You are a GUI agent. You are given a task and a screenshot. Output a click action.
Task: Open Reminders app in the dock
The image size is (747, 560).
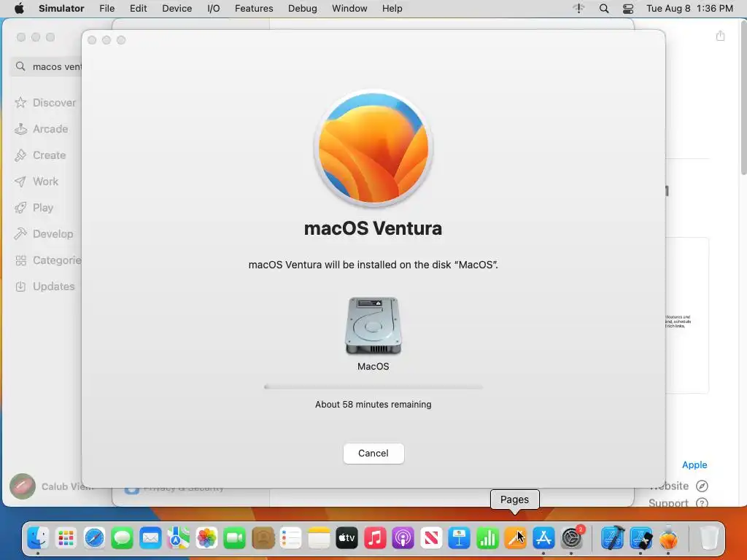pos(290,539)
